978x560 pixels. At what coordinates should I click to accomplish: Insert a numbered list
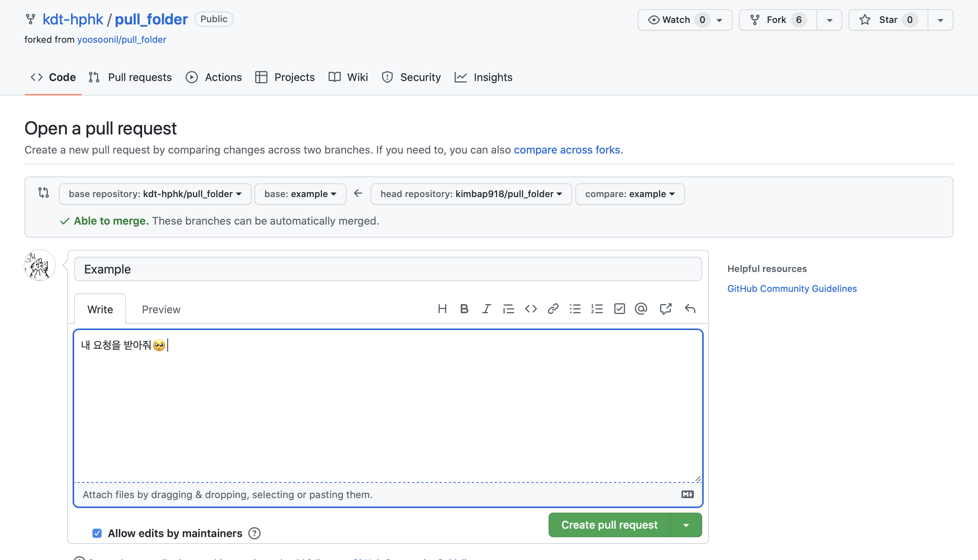[597, 309]
